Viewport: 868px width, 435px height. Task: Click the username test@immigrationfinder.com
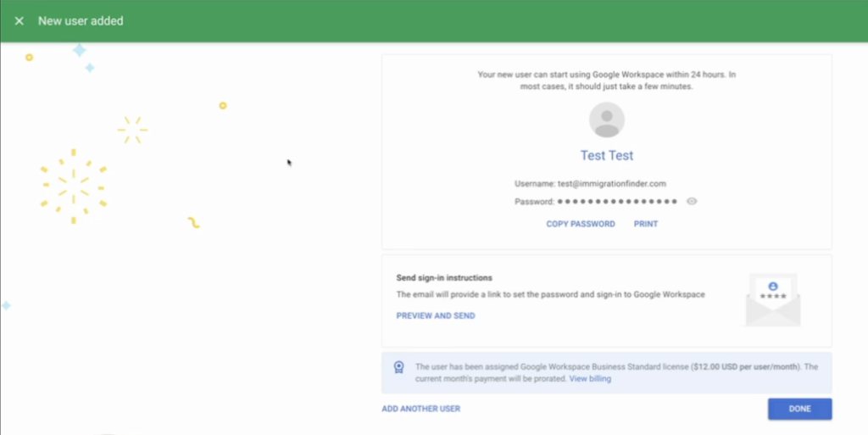(610, 183)
